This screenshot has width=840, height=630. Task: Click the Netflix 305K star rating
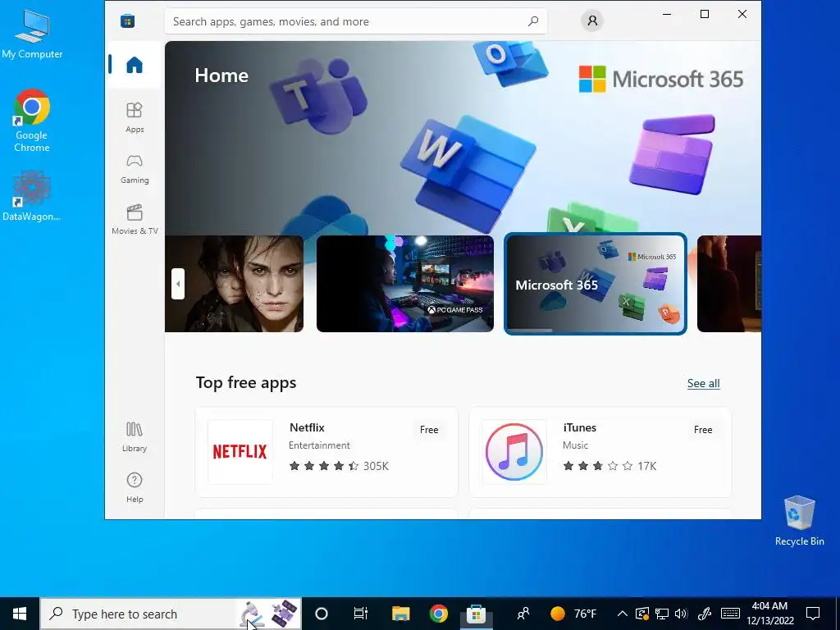pyautogui.click(x=339, y=466)
